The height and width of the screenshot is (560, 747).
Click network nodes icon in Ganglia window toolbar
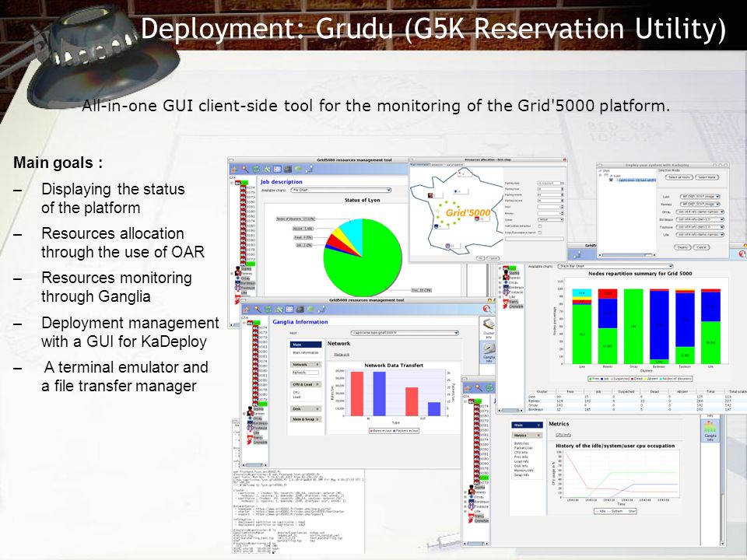tap(321, 309)
